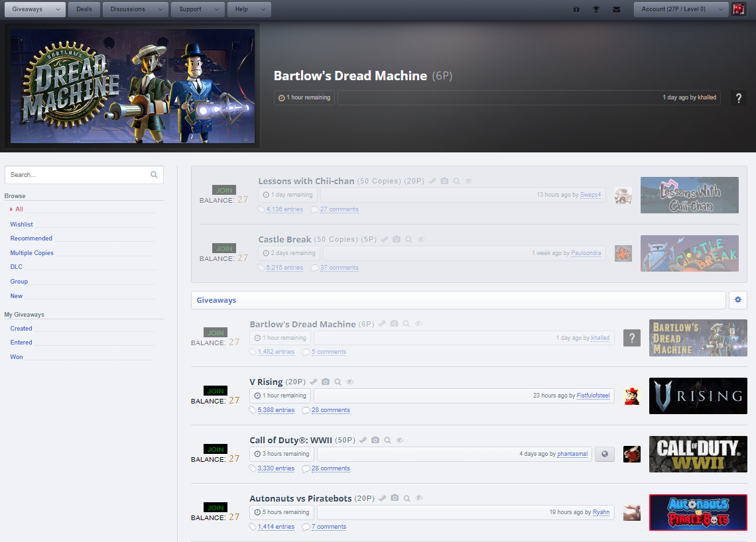Hide V Rising using the eye icon
Viewport: 756px width, 542px height.
pos(350,382)
